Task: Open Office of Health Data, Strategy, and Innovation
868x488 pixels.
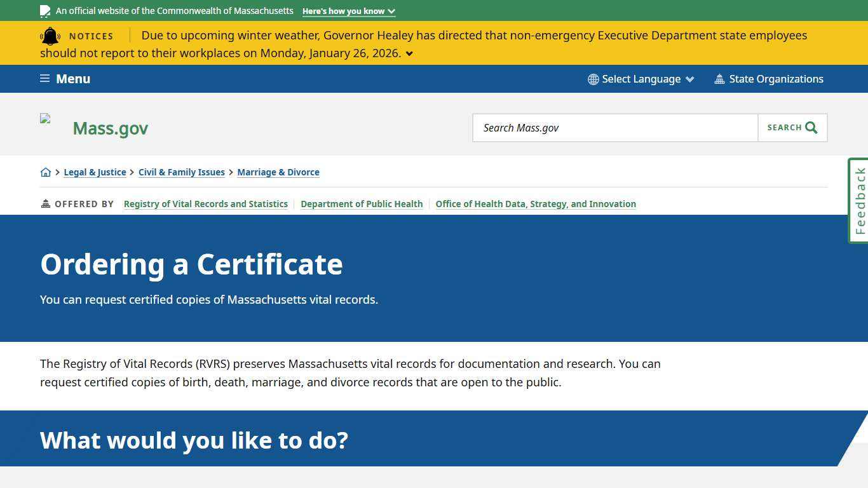Action: (x=536, y=204)
